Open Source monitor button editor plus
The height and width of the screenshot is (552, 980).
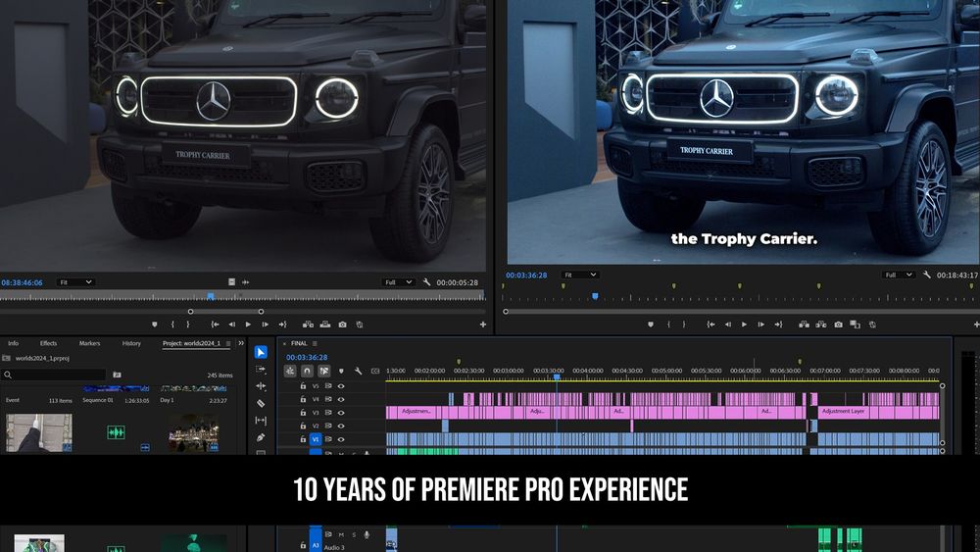[x=482, y=325]
